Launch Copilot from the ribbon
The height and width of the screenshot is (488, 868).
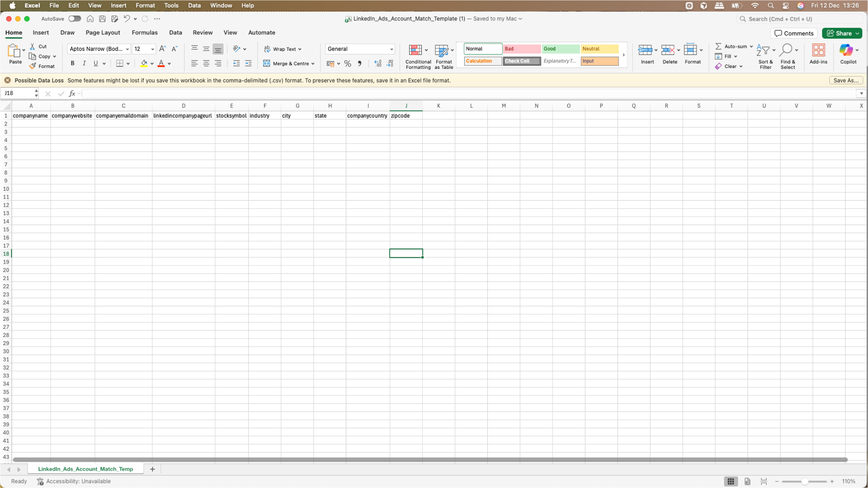848,54
